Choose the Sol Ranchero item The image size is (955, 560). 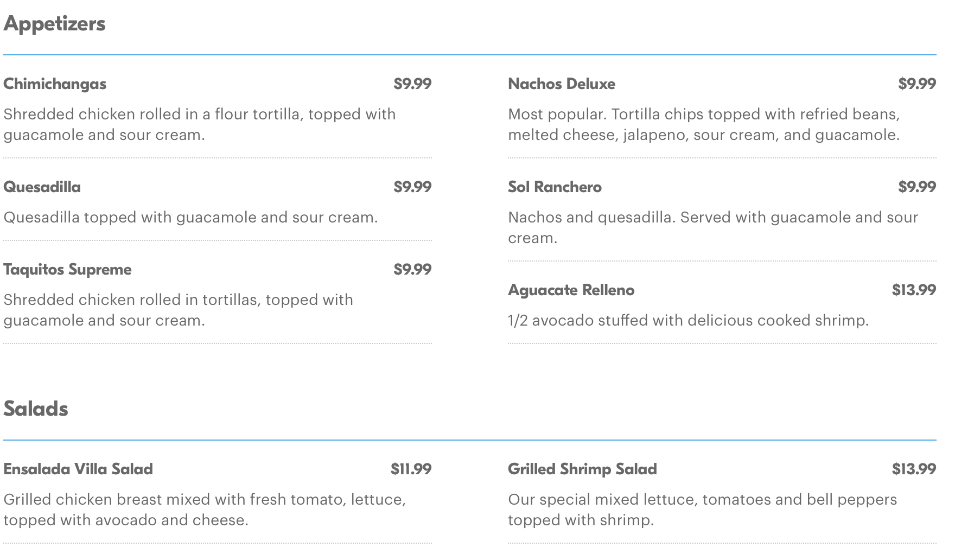coord(555,187)
